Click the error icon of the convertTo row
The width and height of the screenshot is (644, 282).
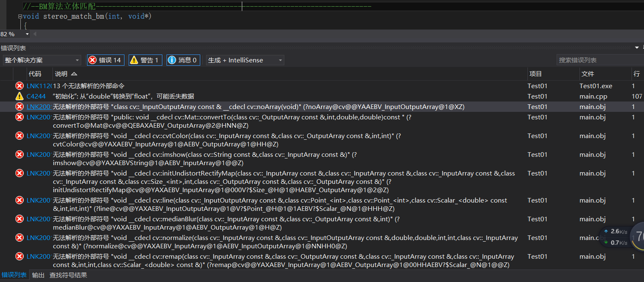pyautogui.click(x=19, y=117)
